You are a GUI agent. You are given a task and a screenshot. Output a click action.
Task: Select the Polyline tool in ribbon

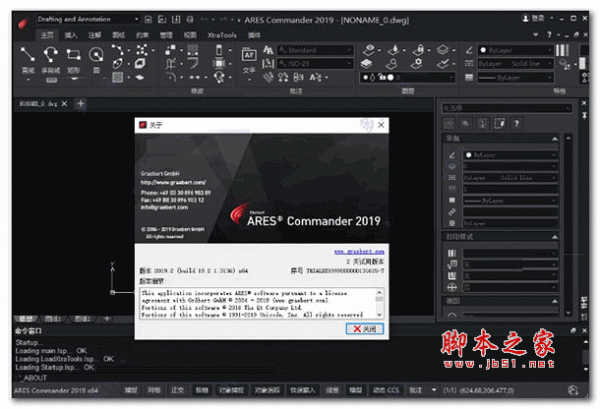click(51, 55)
